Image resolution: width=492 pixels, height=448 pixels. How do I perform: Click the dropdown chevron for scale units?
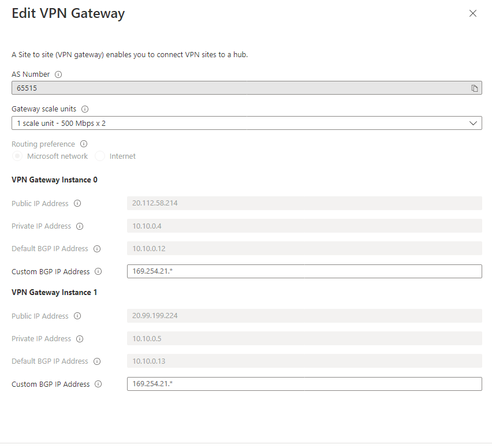click(x=473, y=124)
